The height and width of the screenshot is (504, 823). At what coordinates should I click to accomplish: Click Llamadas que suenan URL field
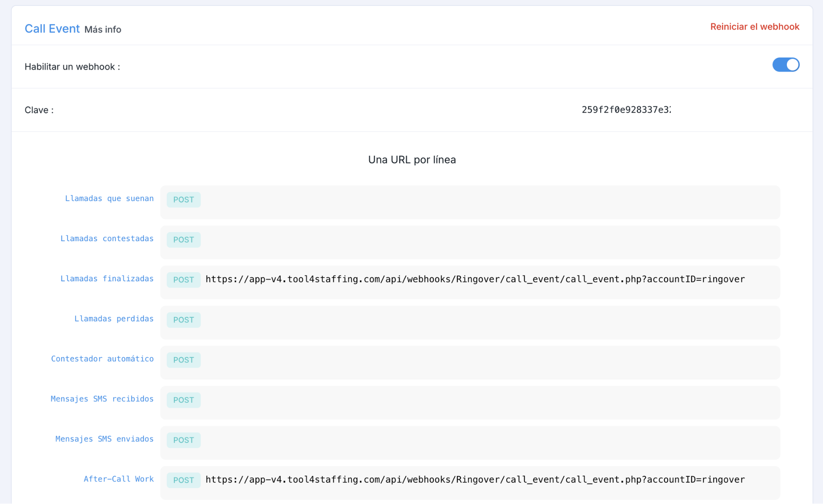[x=488, y=202]
